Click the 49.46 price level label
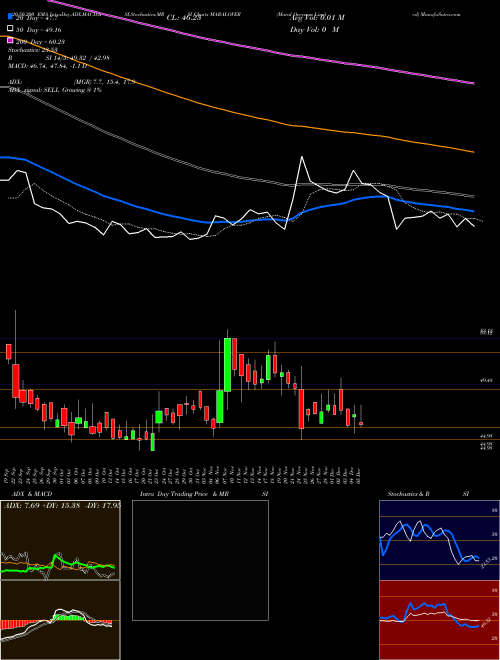 [486, 381]
